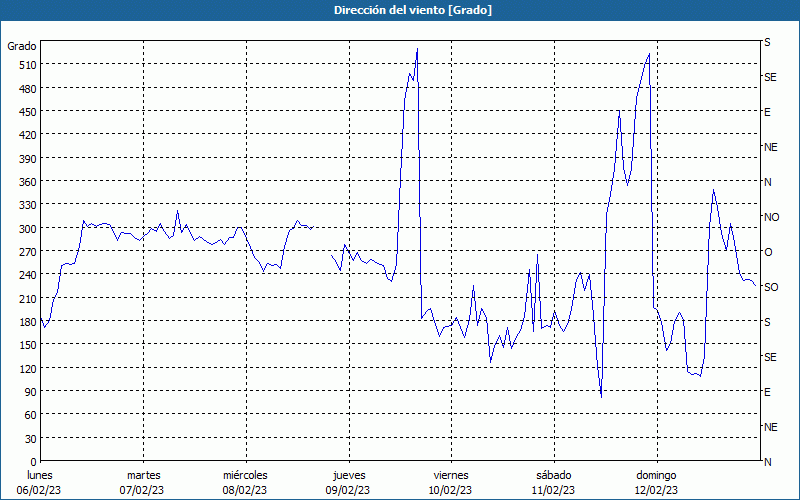Select the 210 y-axis value
Screen dimensions: 800x500
pyautogui.click(x=28, y=298)
